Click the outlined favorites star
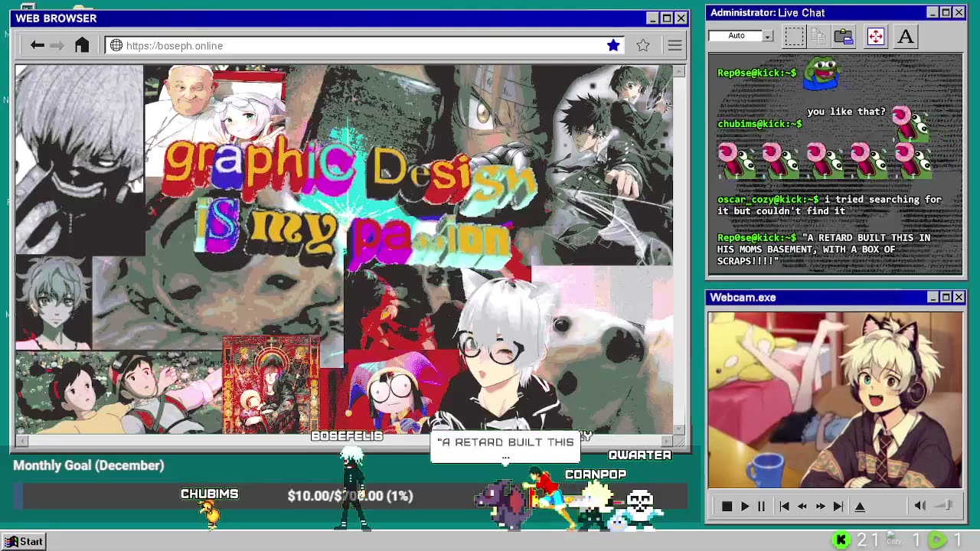Image resolution: width=980 pixels, height=551 pixels. coord(643,45)
